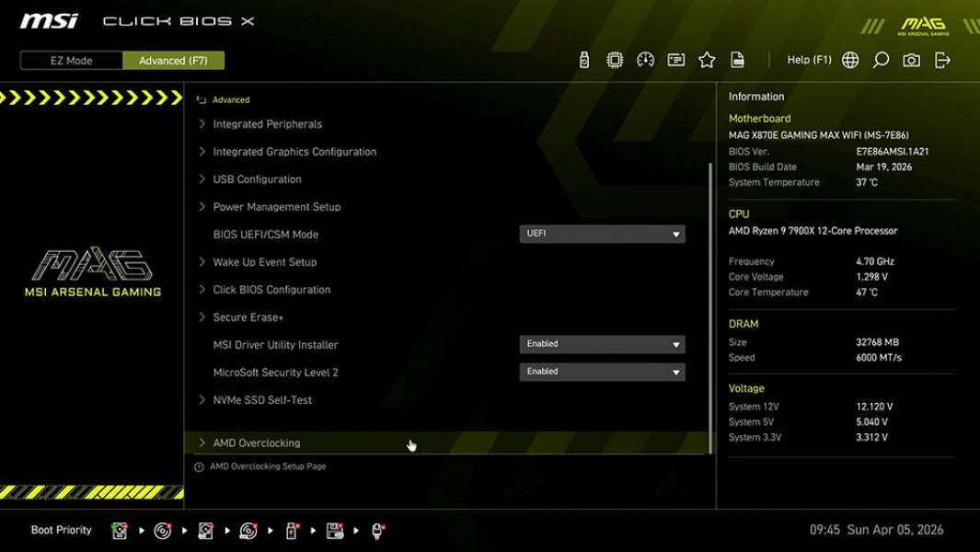Click the exit arrow icon
Image resolution: width=980 pixels, height=552 pixels.
(x=941, y=59)
